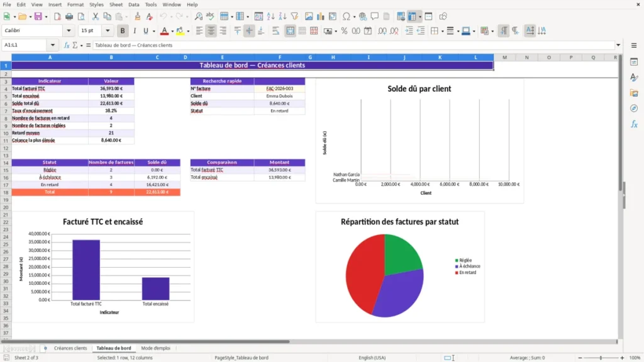The image size is (644, 362).
Task: Click the Print icon
Action: click(69, 16)
